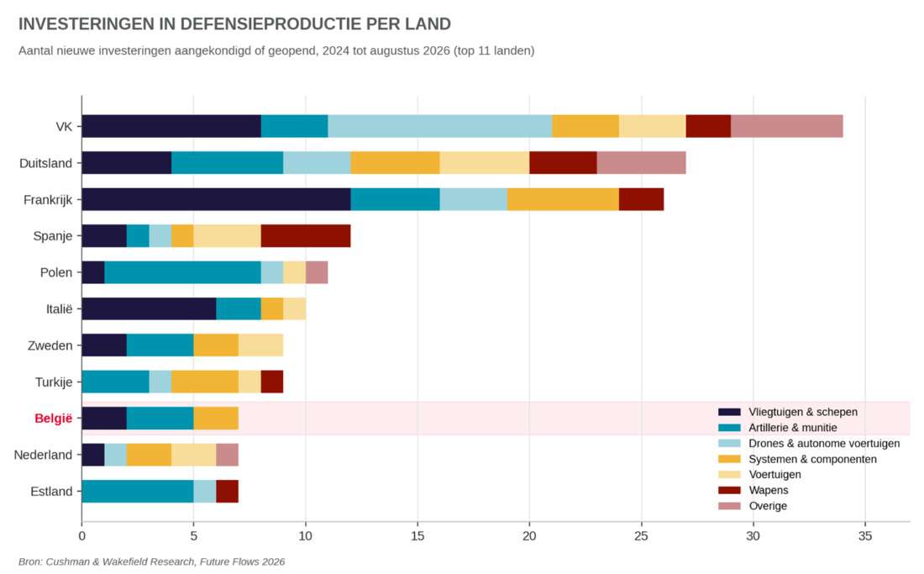Click the highlighted red 'België' label

53,419
